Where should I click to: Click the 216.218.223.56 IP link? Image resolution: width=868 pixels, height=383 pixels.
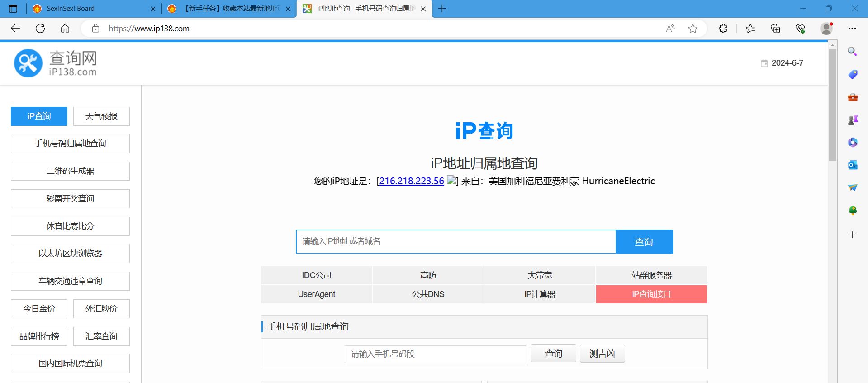pyautogui.click(x=412, y=181)
